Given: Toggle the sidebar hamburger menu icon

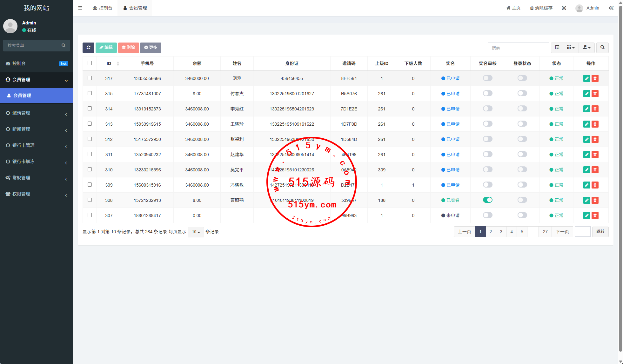Looking at the screenshot, I should [x=80, y=8].
